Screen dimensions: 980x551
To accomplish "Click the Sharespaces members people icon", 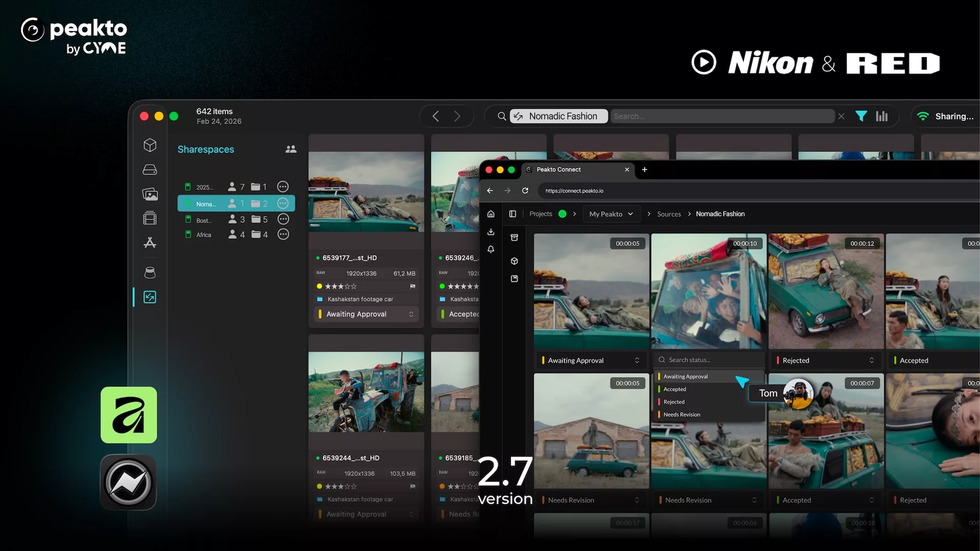I will pos(291,149).
